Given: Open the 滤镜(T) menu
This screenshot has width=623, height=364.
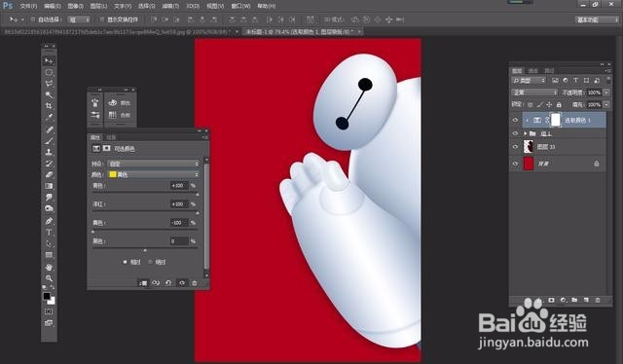Looking at the screenshot, I should click(x=170, y=6).
